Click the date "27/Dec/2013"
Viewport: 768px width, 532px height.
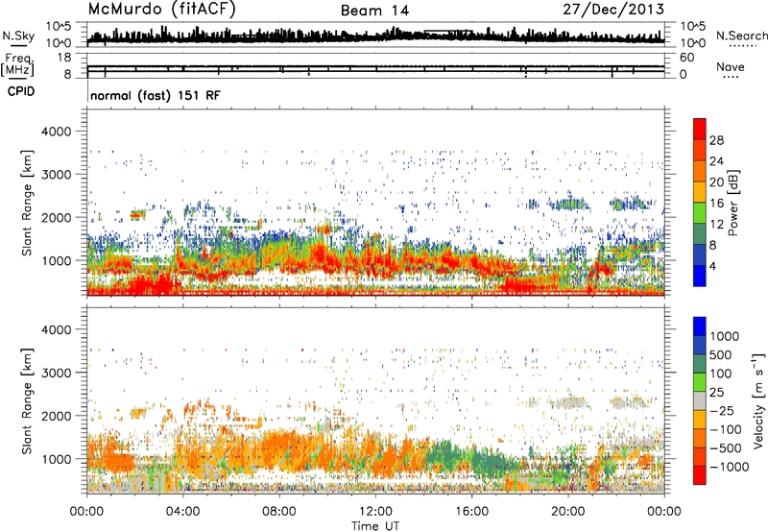pyautogui.click(x=613, y=9)
